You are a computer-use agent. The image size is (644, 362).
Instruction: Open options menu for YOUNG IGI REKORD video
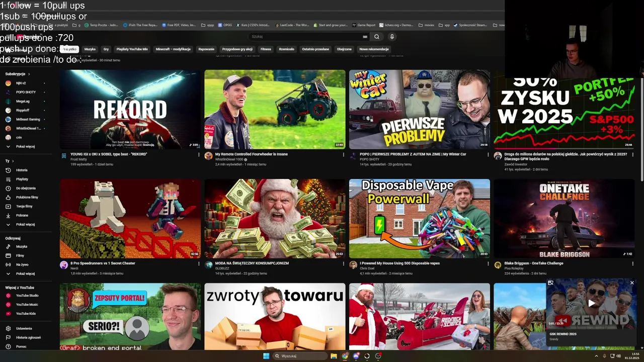199,154
